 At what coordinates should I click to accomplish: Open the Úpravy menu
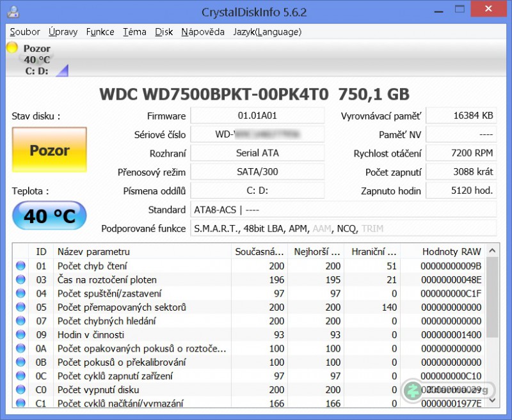pos(63,32)
